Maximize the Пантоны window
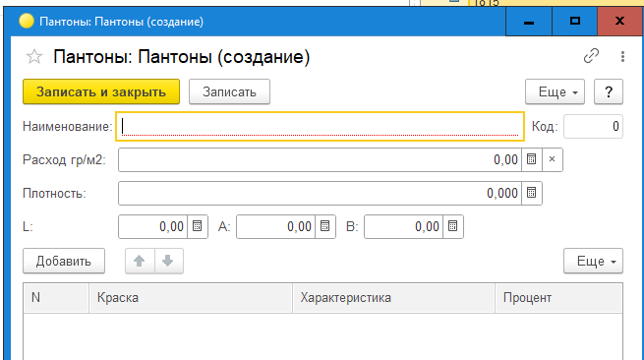The height and width of the screenshot is (360, 644). (x=574, y=22)
